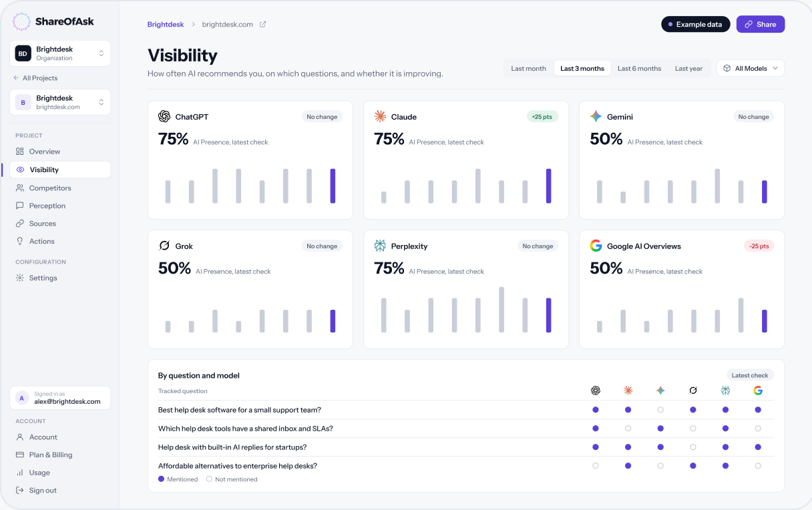Click the Share button
812x510 pixels.
(761, 24)
